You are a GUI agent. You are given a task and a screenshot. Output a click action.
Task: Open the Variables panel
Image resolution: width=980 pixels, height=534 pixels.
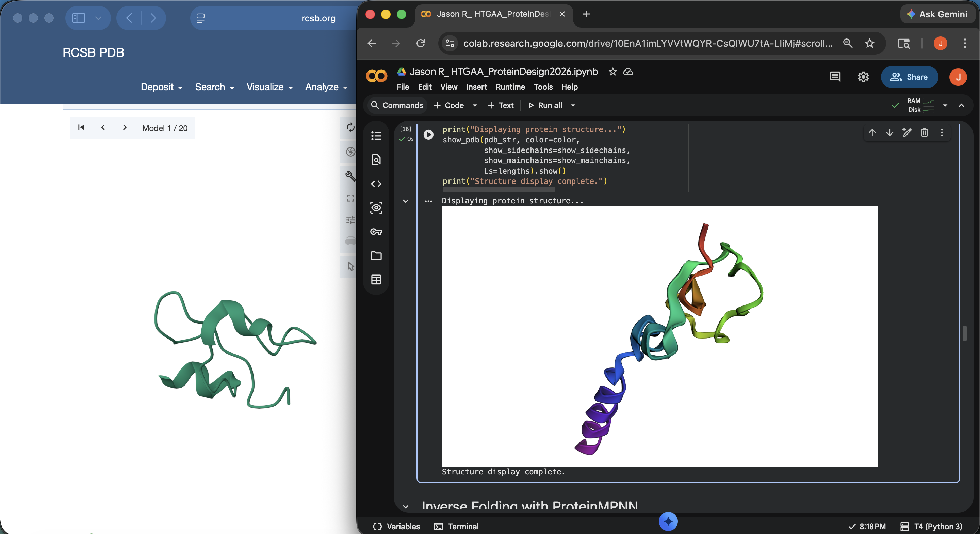pyautogui.click(x=396, y=527)
